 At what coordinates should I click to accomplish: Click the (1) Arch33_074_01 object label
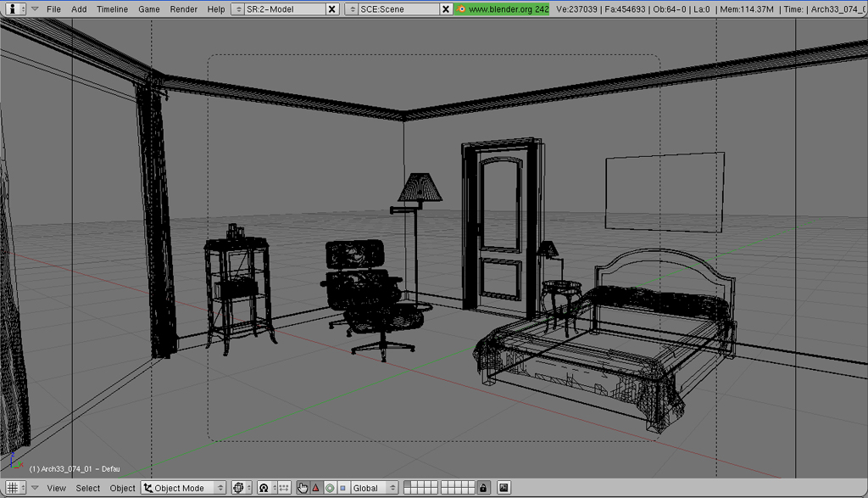point(75,468)
